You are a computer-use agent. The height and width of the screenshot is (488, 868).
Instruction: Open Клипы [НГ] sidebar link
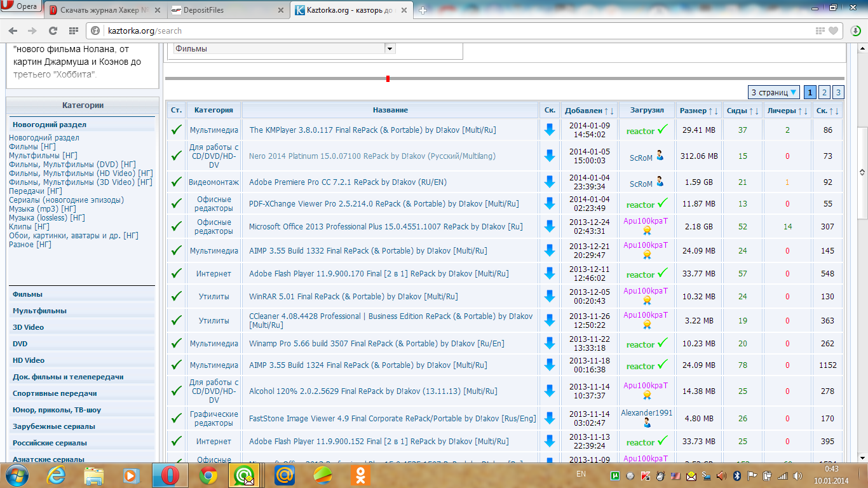(x=29, y=226)
